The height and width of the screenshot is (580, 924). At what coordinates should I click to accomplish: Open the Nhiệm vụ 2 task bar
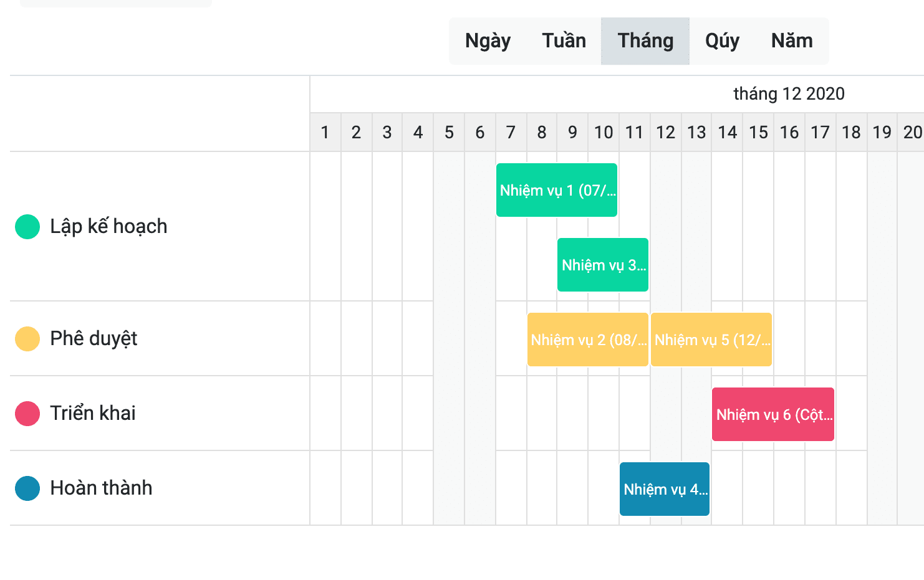point(588,340)
